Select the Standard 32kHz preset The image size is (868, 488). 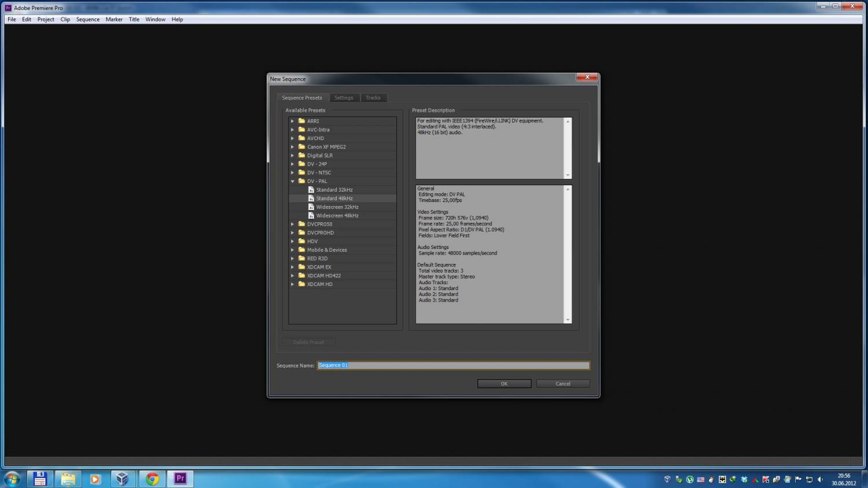[x=334, y=190]
